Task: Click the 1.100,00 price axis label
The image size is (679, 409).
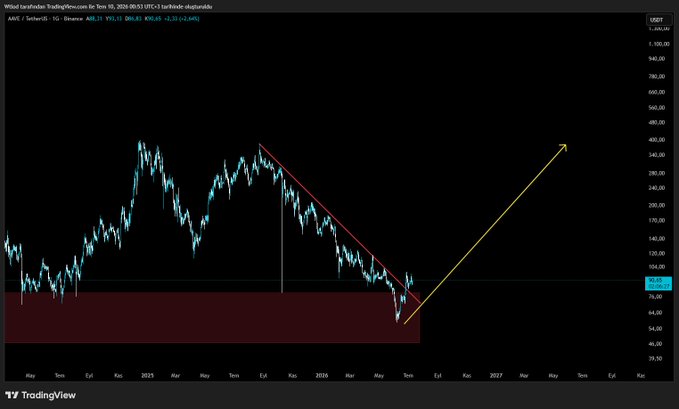Action: 659,44
